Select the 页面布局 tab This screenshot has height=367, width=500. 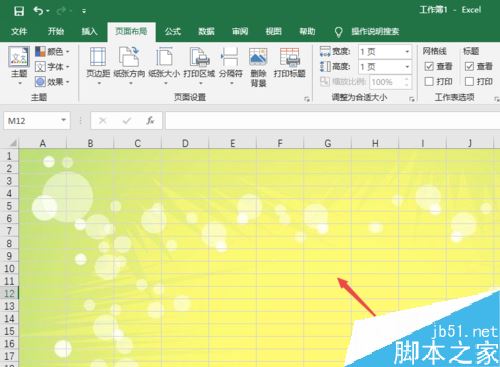point(131,32)
